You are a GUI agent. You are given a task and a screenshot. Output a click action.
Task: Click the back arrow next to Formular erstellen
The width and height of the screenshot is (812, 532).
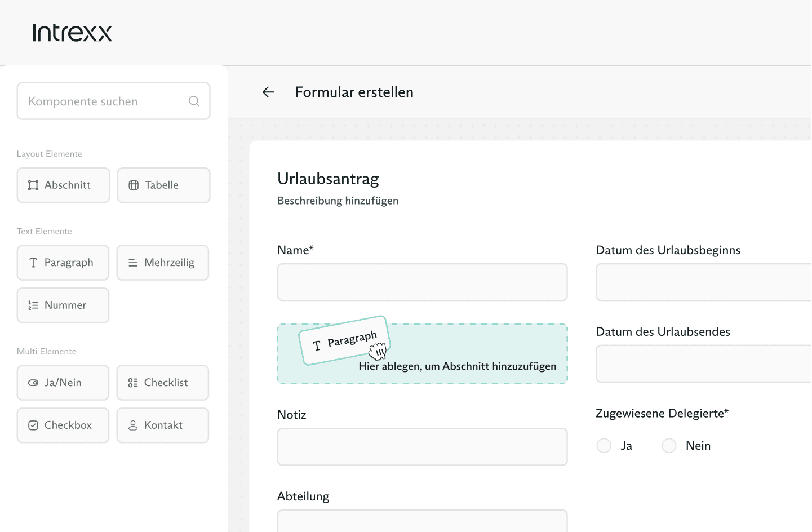coord(268,92)
